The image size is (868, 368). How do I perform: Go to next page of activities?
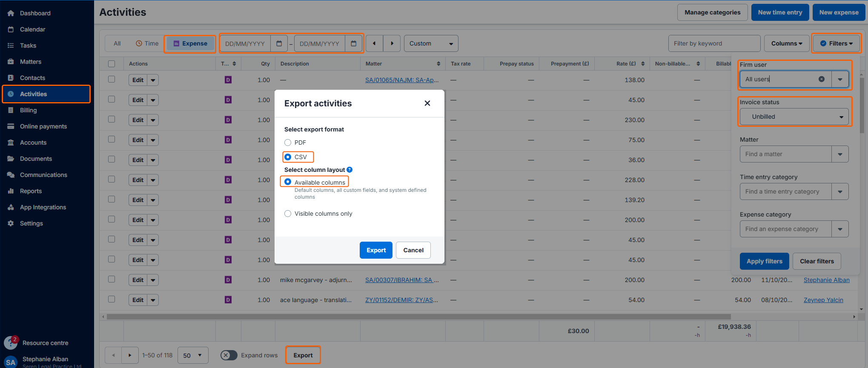click(130, 355)
